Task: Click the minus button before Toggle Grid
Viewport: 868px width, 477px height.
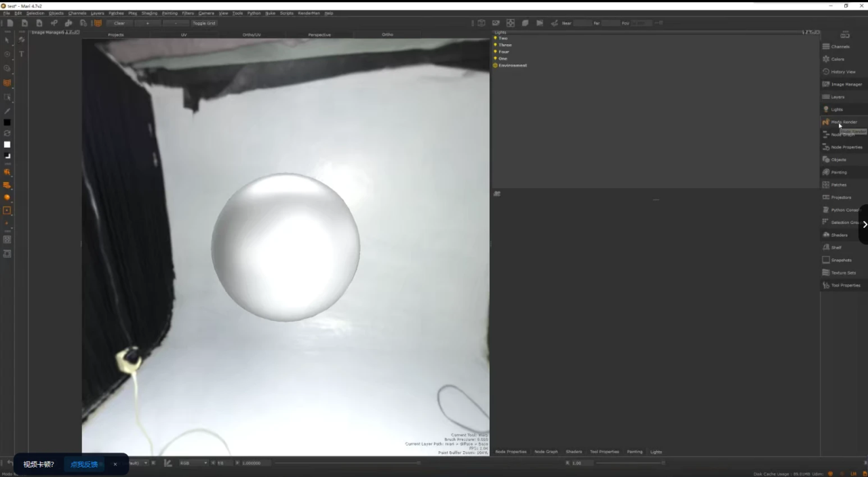Action: pos(176,23)
